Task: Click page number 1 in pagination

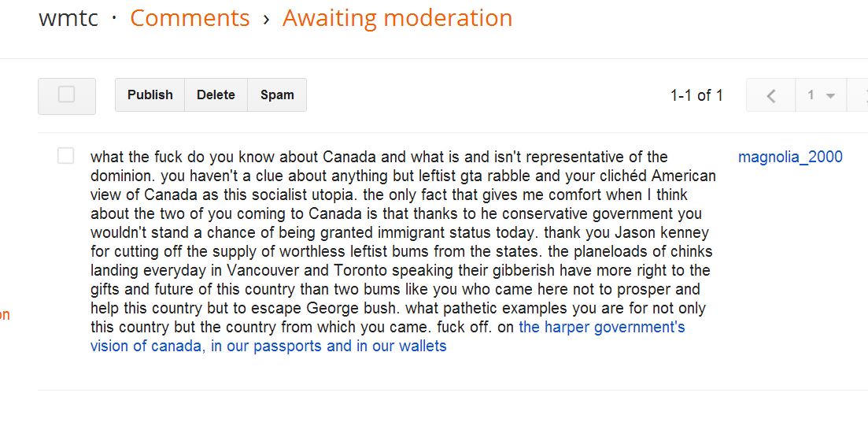Action: (811, 95)
